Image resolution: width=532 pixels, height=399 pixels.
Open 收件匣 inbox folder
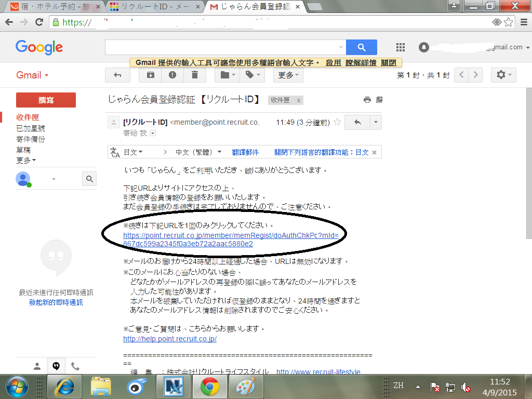coord(28,117)
